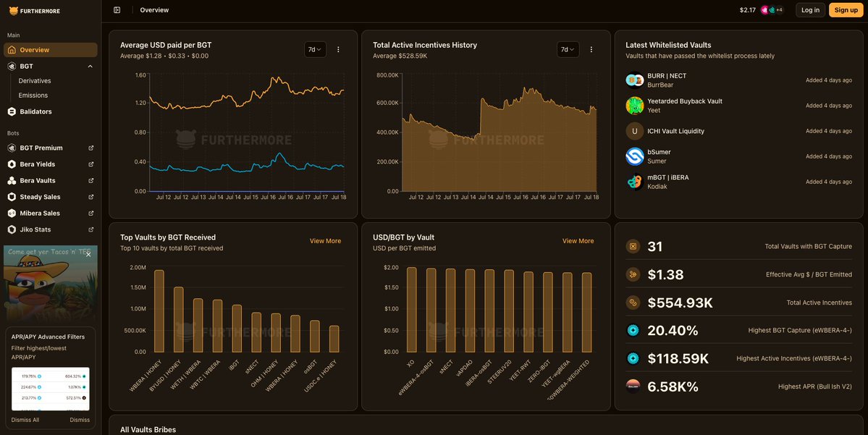Click the BGT Premium bot icon

pyautogui.click(x=12, y=148)
